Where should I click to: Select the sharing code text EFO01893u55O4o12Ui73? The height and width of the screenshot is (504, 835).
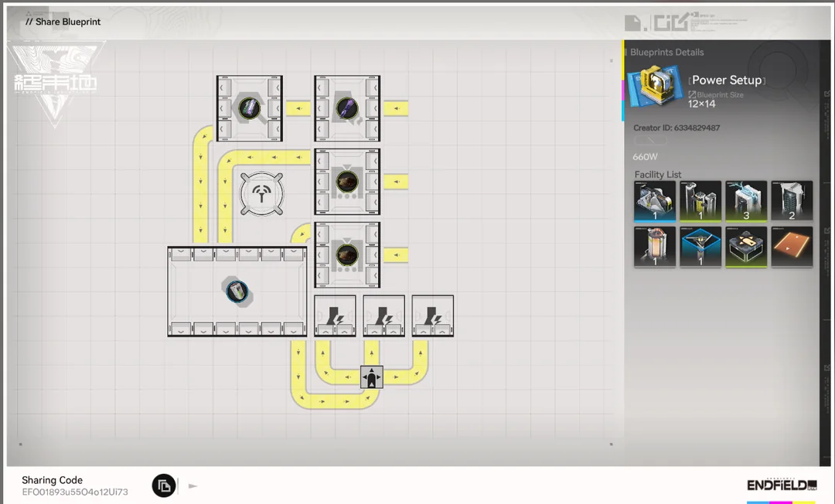(x=74, y=492)
